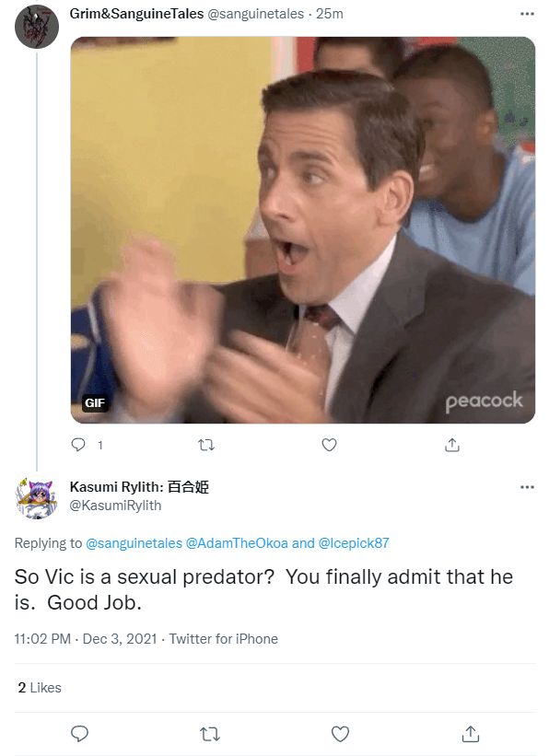Retweet the Grim&SanguineTales GIF tweet
This screenshot has height=756, width=549.
pos(206,445)
